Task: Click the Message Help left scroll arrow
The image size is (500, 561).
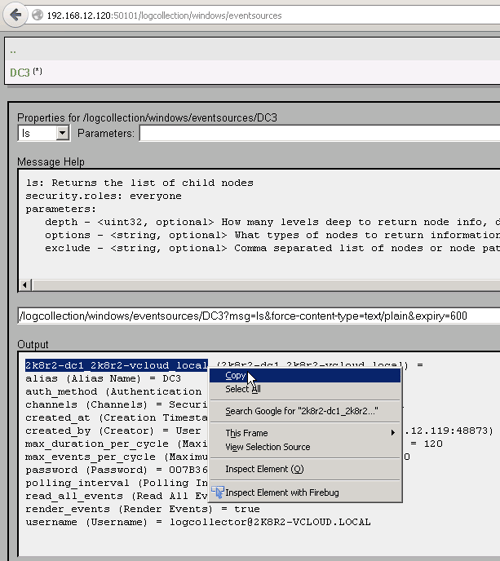Action: coord(25,285)
